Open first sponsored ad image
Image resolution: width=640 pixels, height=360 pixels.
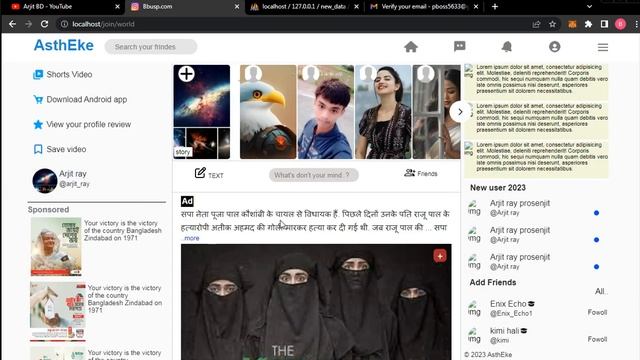tap(56, 247)
